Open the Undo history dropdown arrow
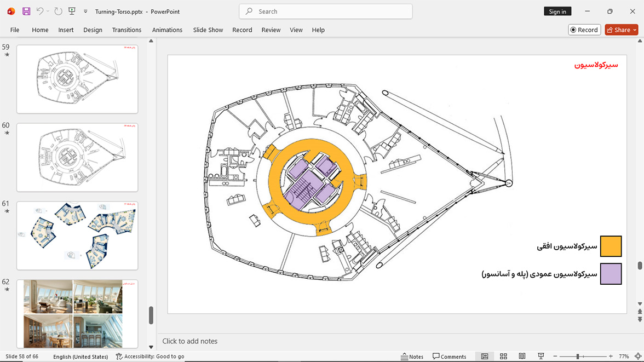 (x=48, y=12)
